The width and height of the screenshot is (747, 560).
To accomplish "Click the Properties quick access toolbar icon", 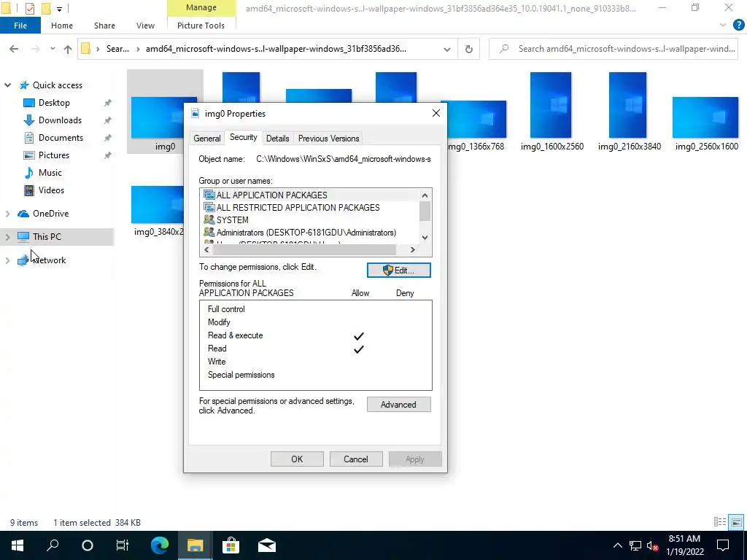I will (x=29, y=8).
